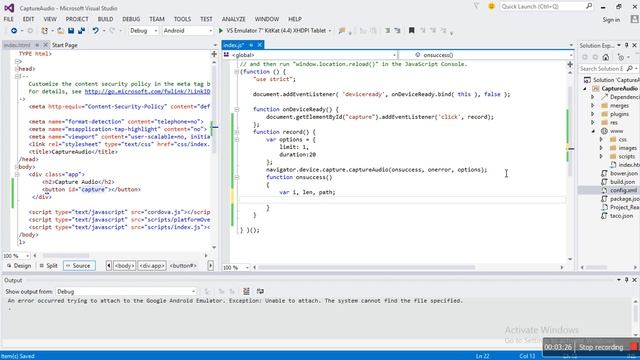Screen dimensions: 640x360
Task: Click the split editor icon above the index.js scrollbar
Action: pyautogui.click(x=570, y=64)
